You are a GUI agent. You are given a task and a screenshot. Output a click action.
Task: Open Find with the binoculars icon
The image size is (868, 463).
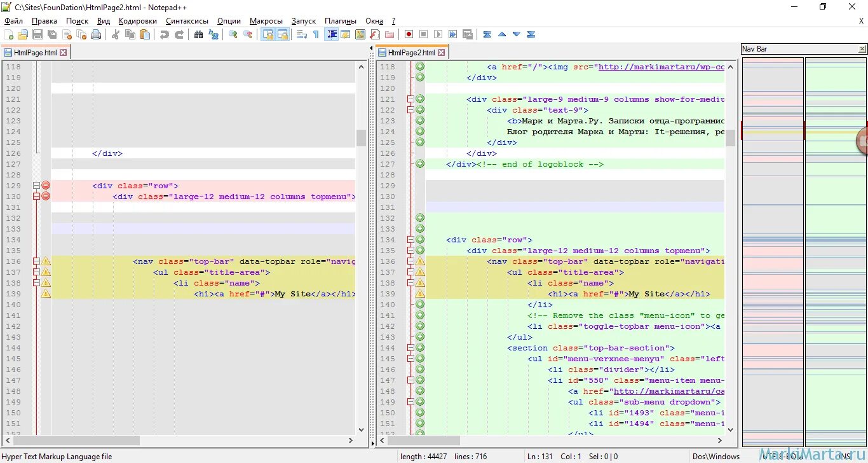pos(199,34)
